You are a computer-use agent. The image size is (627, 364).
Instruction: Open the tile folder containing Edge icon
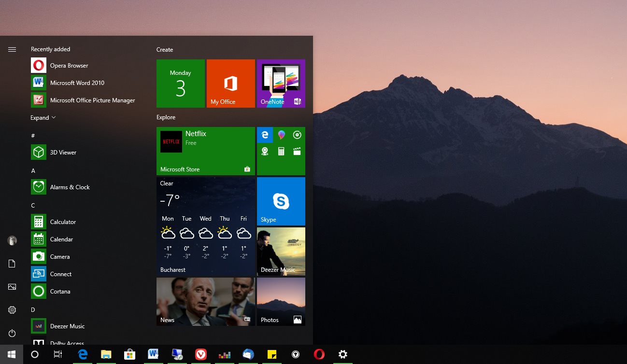click(281, 151)
